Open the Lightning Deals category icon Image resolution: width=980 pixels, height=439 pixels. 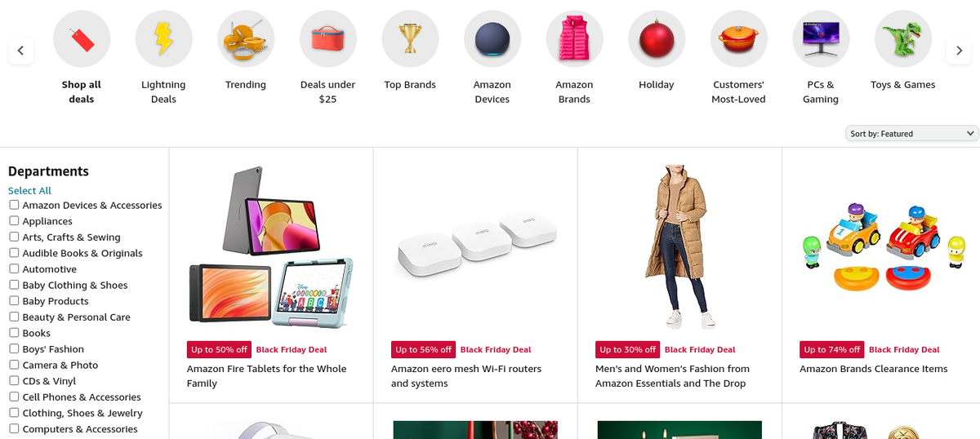click(x=163, y=38)
